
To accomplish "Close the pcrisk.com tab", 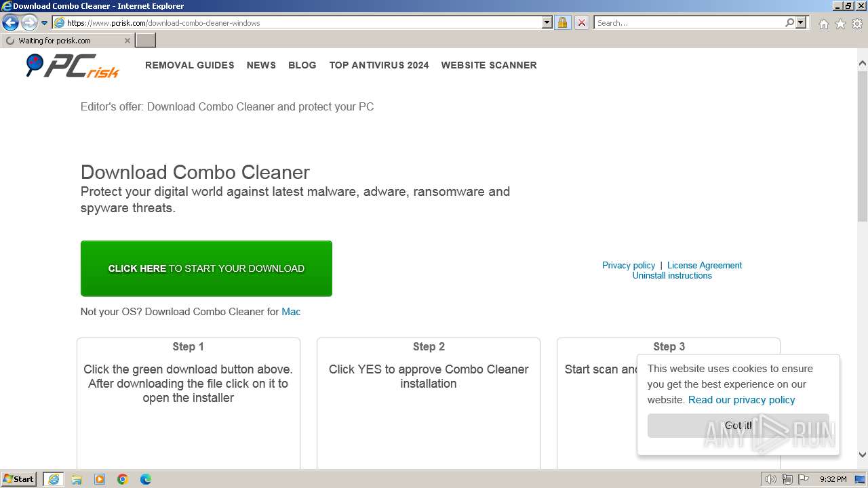I will click(127, 41).
